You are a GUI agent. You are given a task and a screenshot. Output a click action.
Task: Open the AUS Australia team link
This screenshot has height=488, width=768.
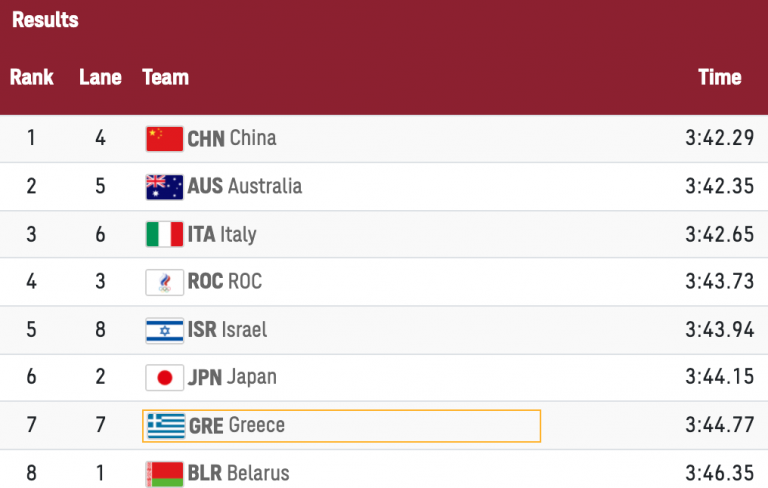[x=245, y=187]
